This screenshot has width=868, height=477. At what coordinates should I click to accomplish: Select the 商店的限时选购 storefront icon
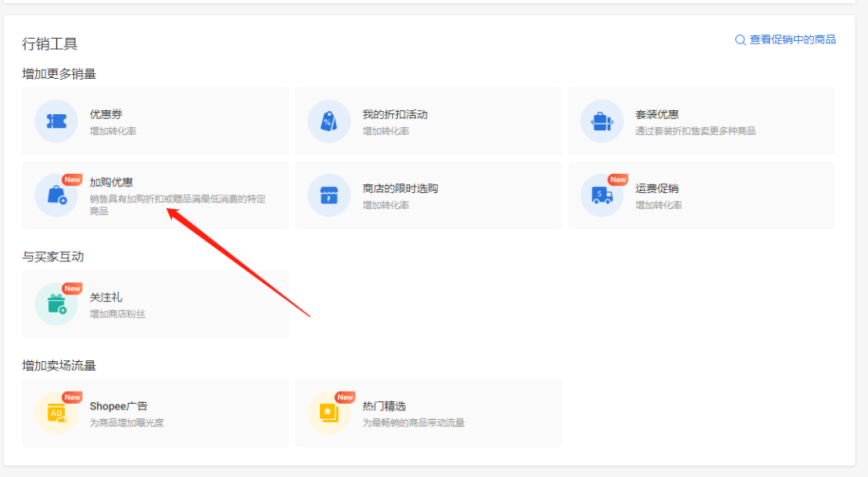(329, 195)
